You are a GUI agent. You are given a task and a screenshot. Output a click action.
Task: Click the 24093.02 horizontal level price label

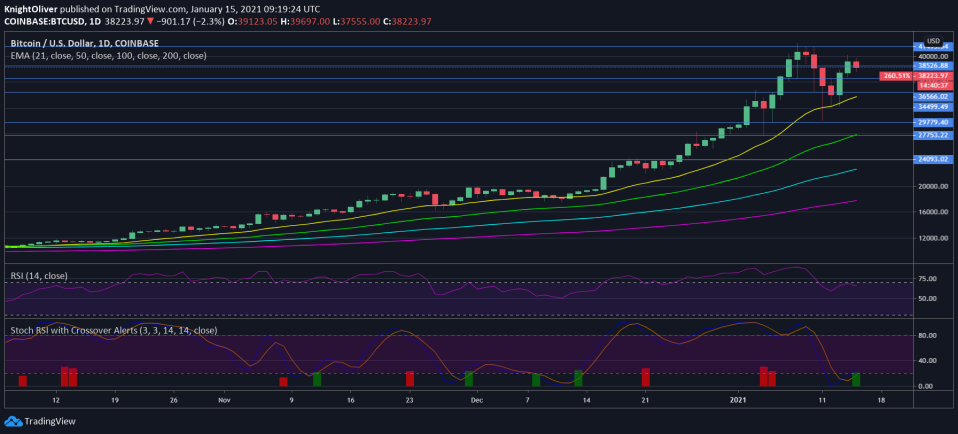click(932, 159)
